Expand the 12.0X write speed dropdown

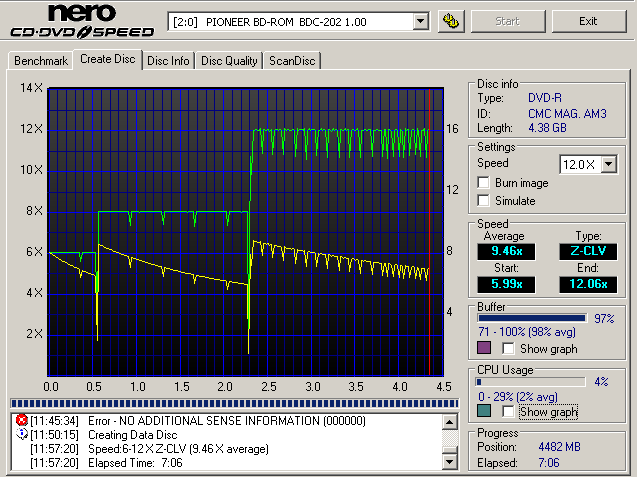[x=609, y=163]
